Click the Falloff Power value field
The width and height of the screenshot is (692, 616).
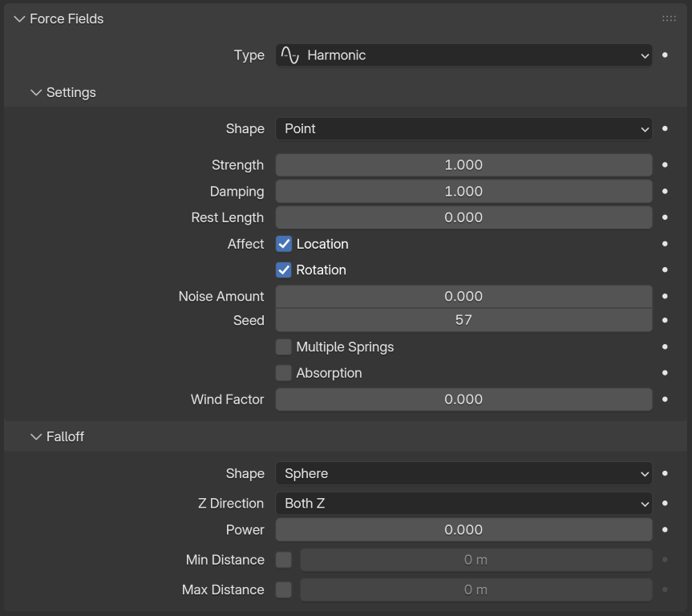(x=463, y=529)
